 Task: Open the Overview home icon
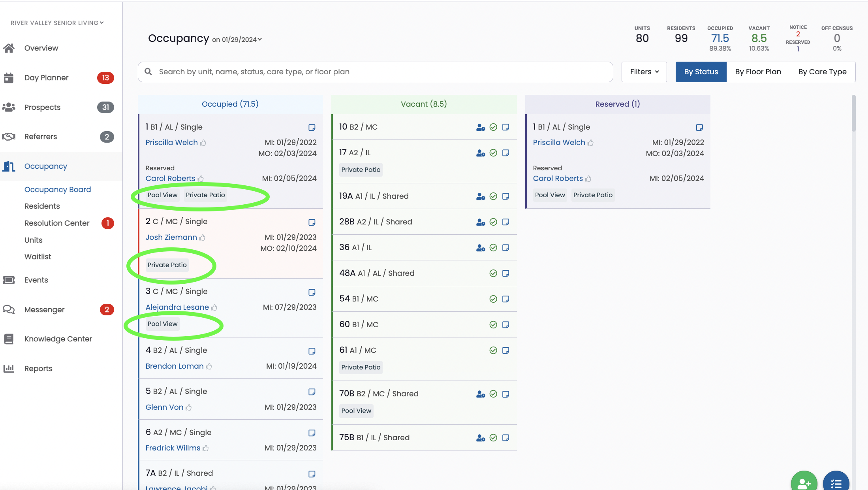[9, 48]
